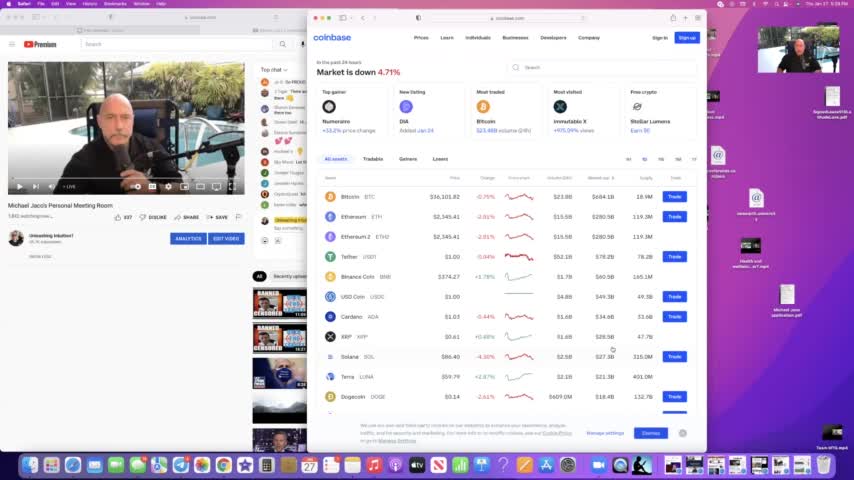854x480 pixels.
Task: Click the Sign in link
Action: pyautogui.click(x=660, y=38)
